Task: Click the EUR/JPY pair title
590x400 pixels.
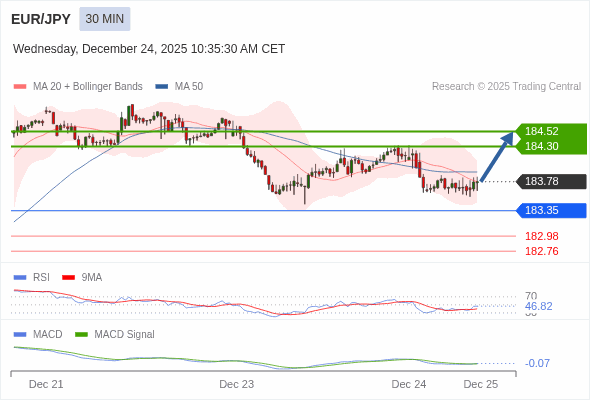Action: point(41,19)
